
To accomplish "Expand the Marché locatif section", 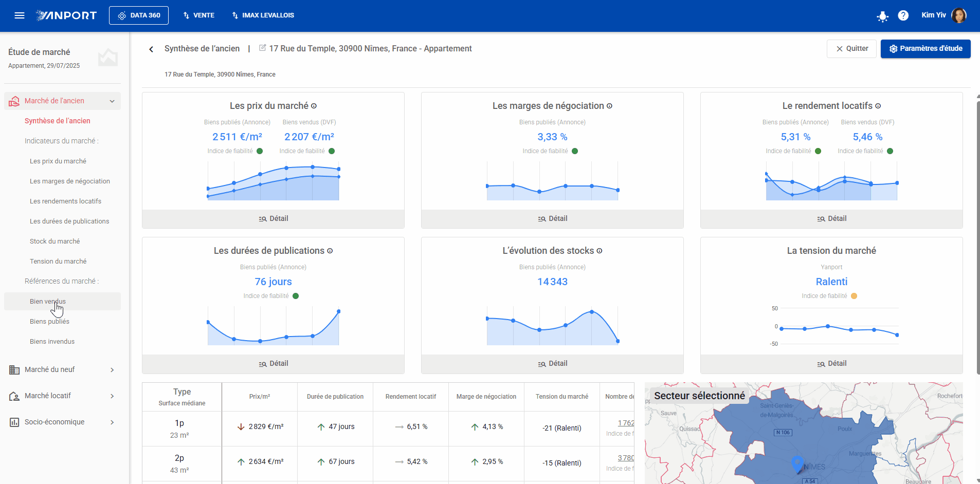I will click(x=112, y=396).
